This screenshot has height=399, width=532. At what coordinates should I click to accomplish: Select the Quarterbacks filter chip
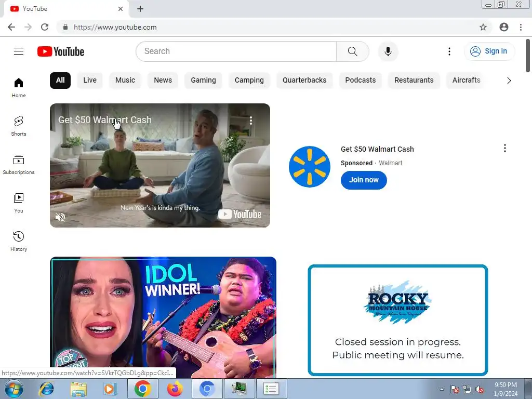tap(304, 81)
